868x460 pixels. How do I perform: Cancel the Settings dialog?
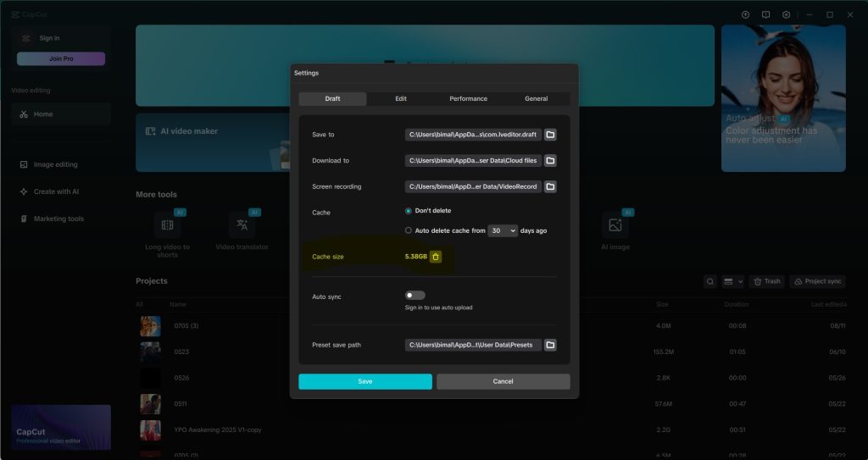tap(503, 381)
